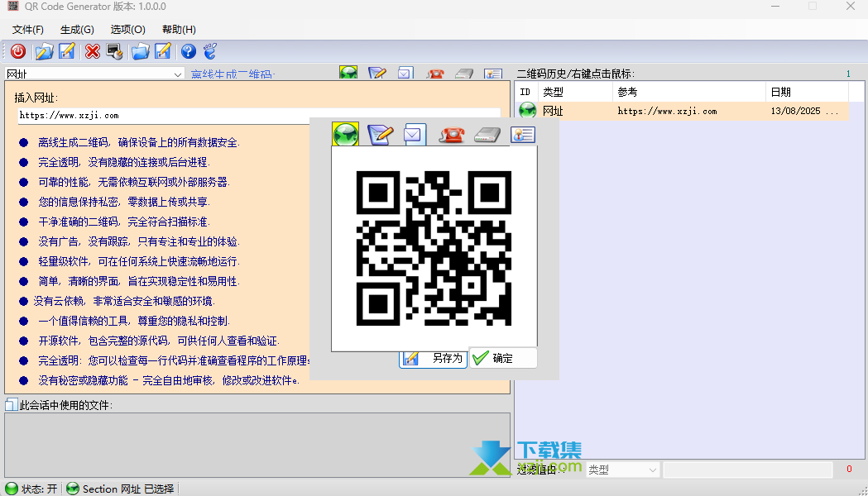Click the 此会话中使用的文件 label
The image size is (868, 496).
coord(66,405)
